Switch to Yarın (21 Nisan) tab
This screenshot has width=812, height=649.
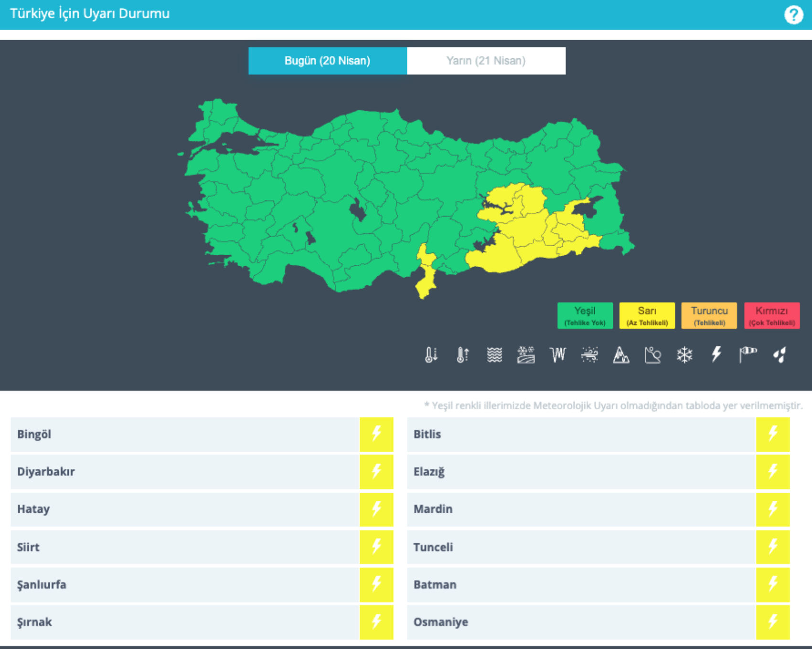486,61
